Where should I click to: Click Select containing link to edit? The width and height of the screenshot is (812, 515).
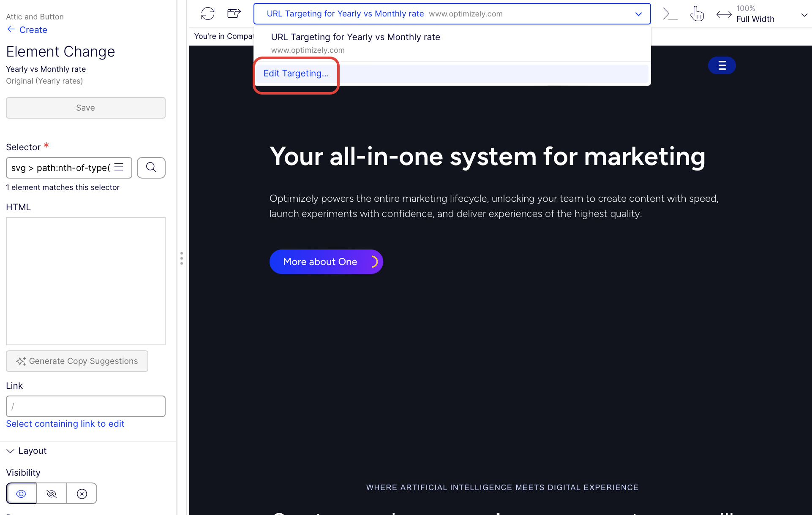pos(65,424)
